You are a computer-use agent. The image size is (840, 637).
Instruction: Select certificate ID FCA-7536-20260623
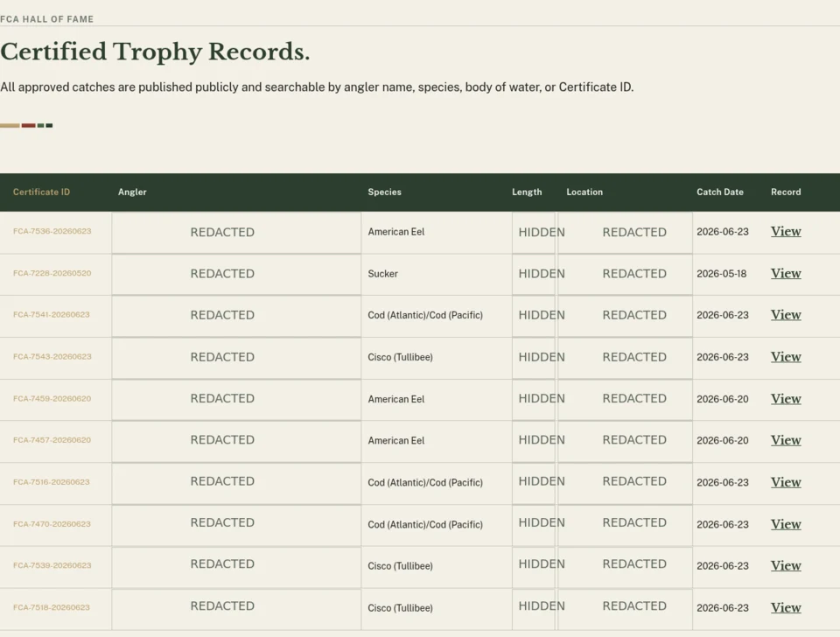point(52,232)
